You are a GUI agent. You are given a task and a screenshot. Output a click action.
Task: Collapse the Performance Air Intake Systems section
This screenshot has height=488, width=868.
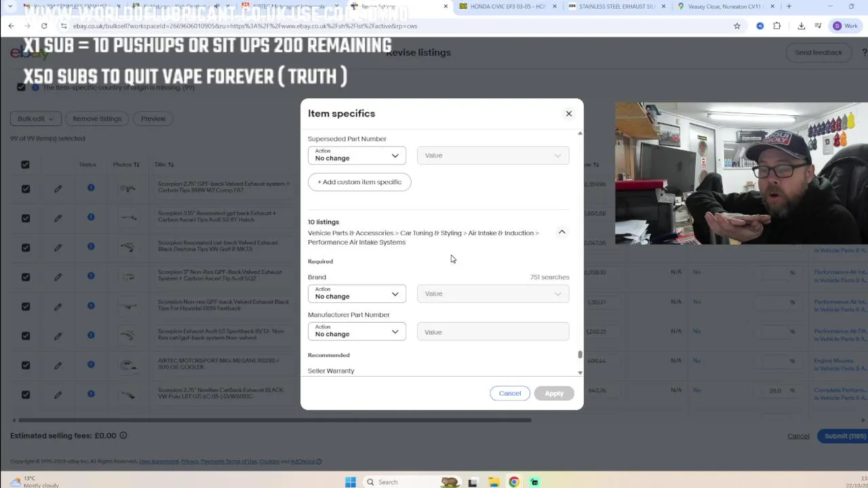pos(561,232)
